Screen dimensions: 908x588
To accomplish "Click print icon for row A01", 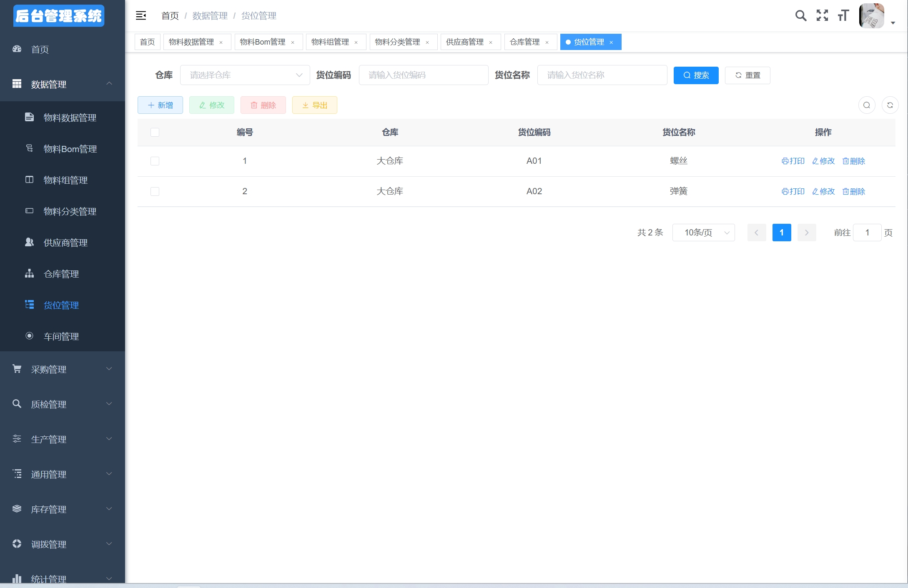I will click(x=793, y=161).
